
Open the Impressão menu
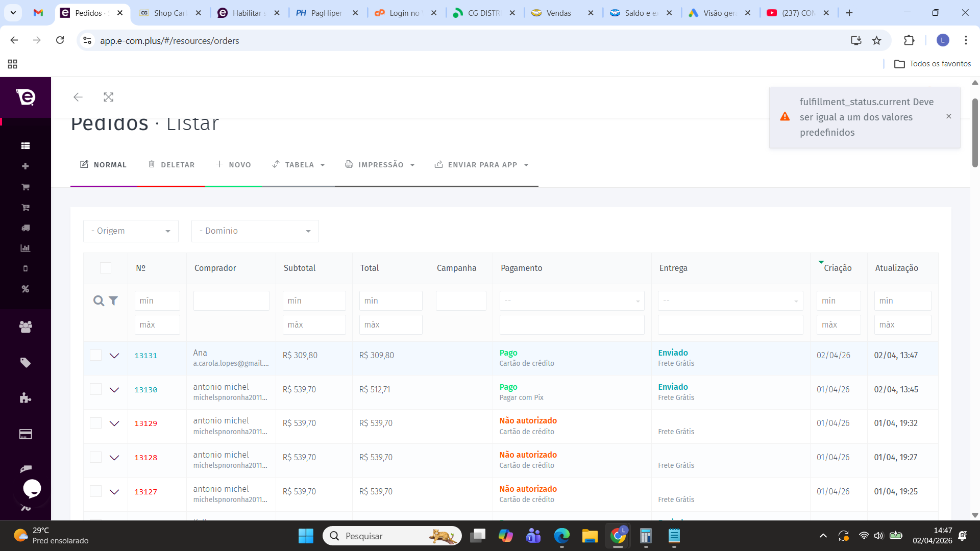(380, 165)
